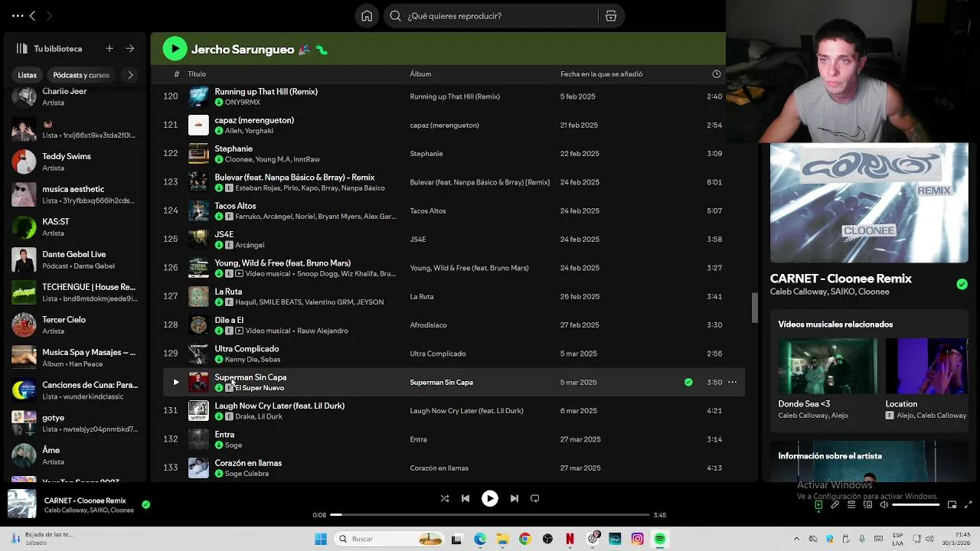Open Afrodisíaco album link
This screenshot has width=980, height=551.
click(428, 325)
